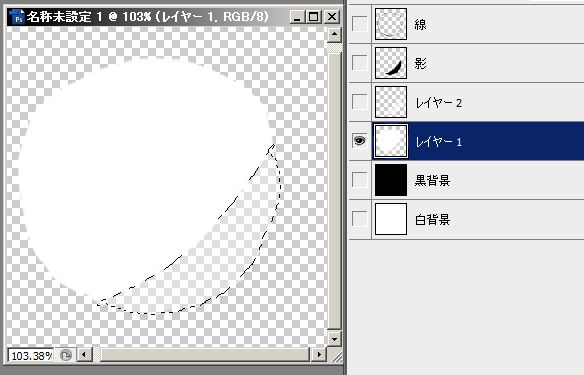Screen dimensions: 584x375
Task: Select layer named レイヤー 2
Action: (438, 103)
